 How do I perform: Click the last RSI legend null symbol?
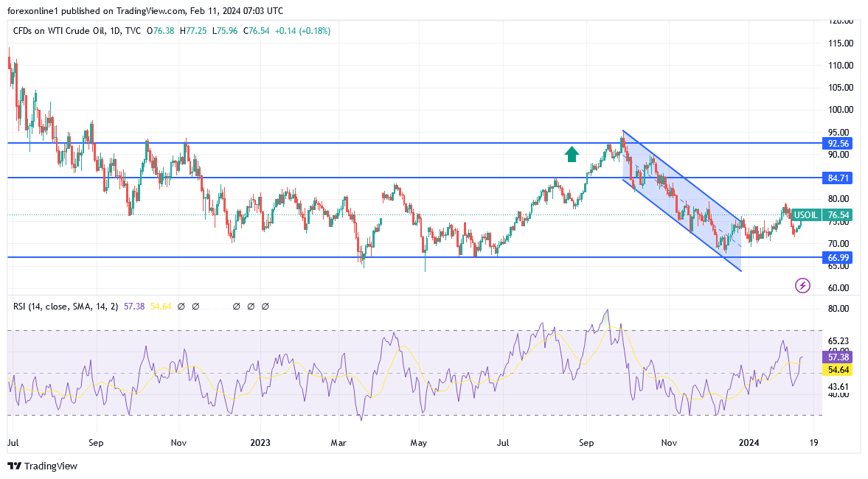click(265, 306)
